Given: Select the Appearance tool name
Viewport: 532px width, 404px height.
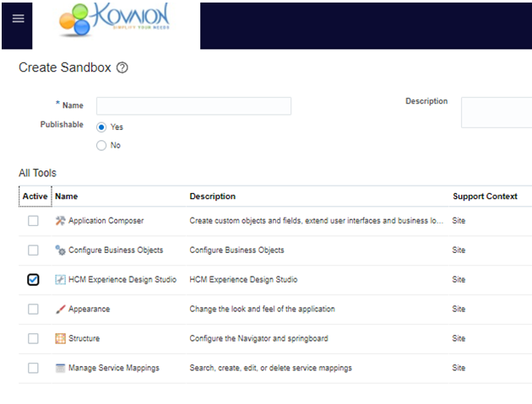Looking at the screenshot, I should pyautogui.click(x=90, y=309).
